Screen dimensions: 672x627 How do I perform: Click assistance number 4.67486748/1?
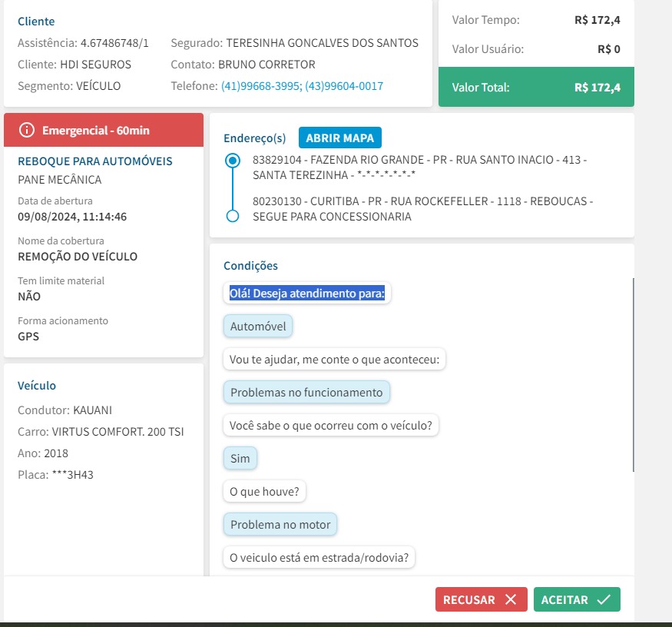point(114,43)
